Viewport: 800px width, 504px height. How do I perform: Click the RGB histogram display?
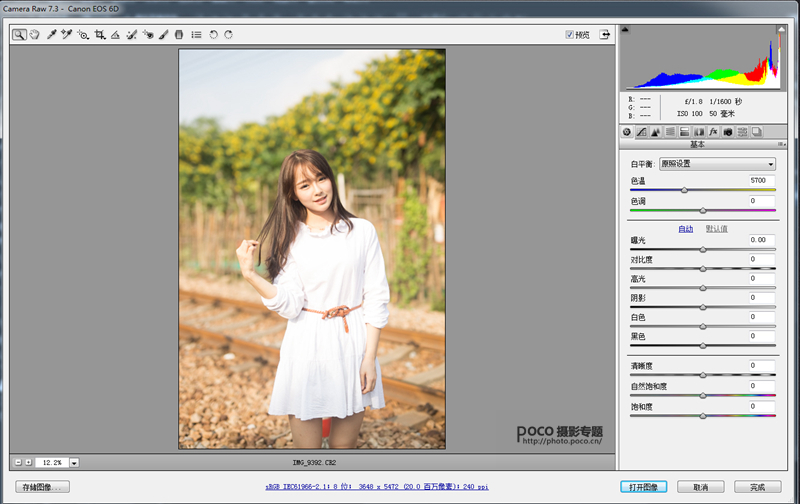tap(704, 58)
